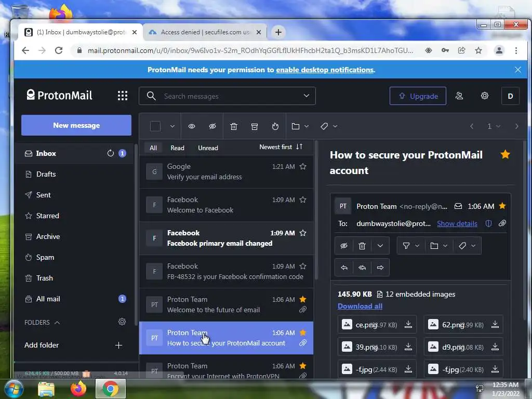Forward arrow icon in message view
The image size is (532, 399).
pos(380,268)
